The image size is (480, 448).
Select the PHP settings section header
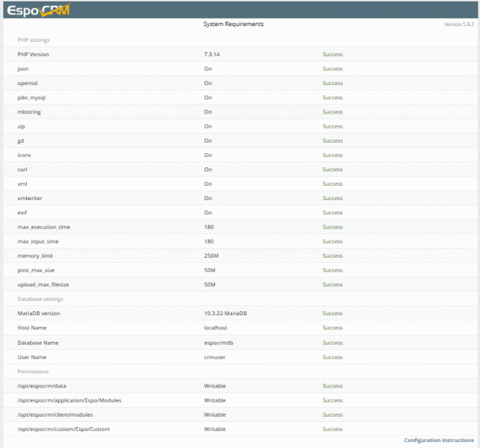coord(34,40)
